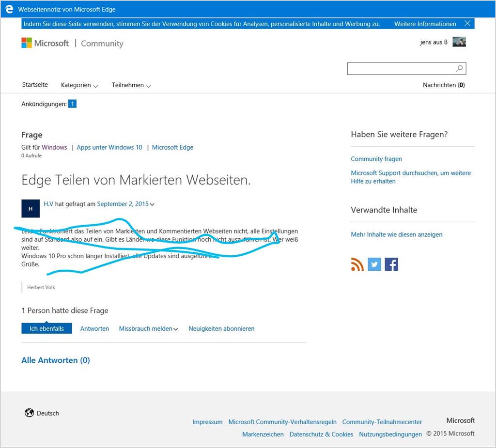The height and width of the screenshot is (448, 496).
Task: Share via the Twitter icon
Action: click(374, 264)
